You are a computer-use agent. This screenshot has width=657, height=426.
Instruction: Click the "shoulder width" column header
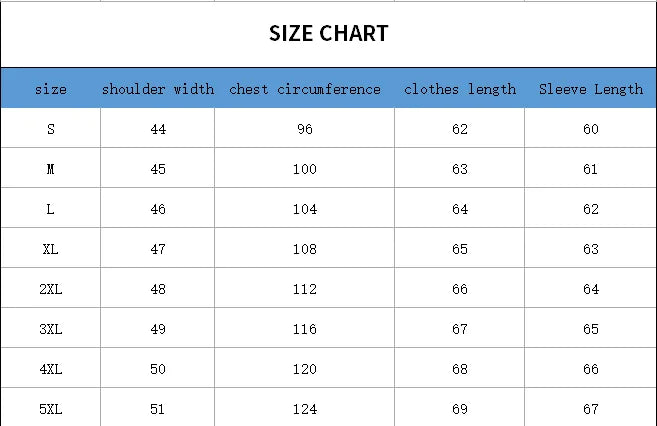click(x=158, y=89)
